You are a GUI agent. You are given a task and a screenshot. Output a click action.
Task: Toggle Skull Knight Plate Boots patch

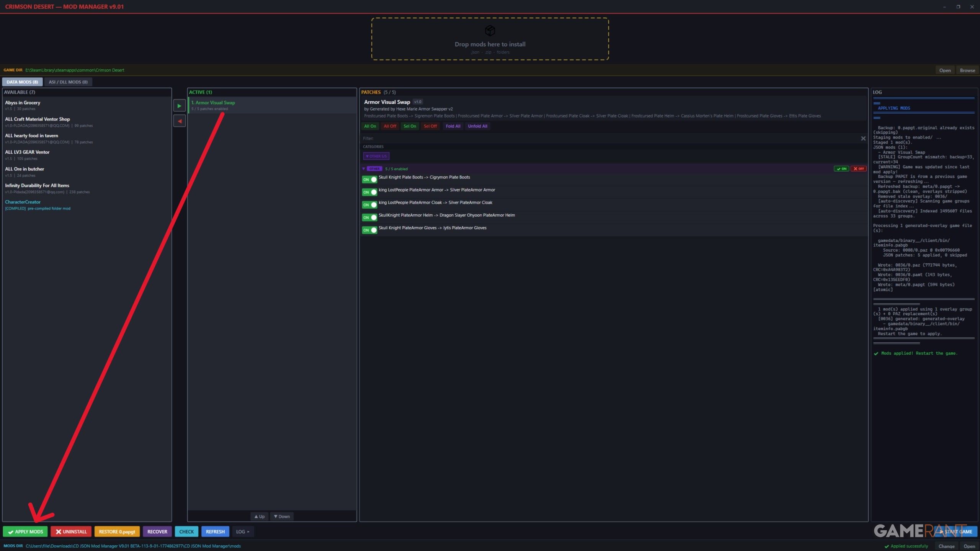point(369,180)
